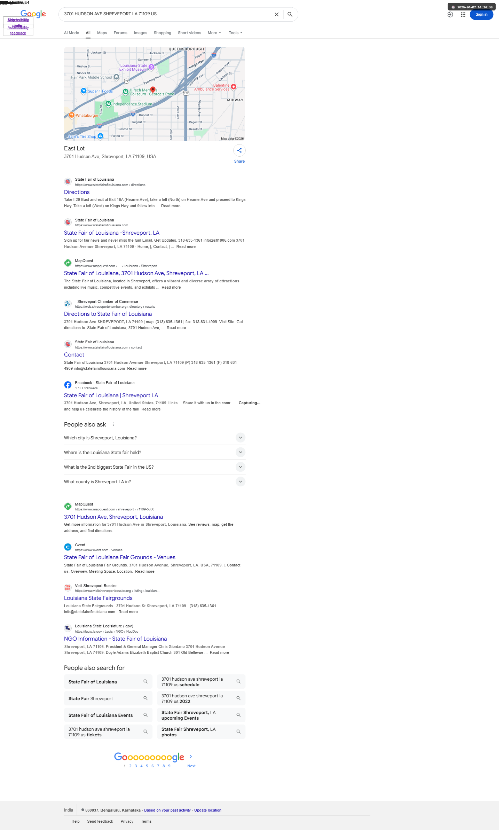Click the Share icon under the map

[x=239, y=150]
